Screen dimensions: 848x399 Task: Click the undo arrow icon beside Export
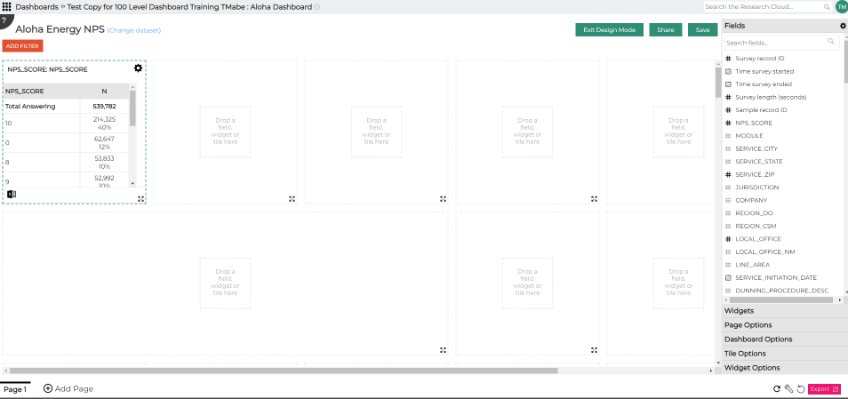801,389
